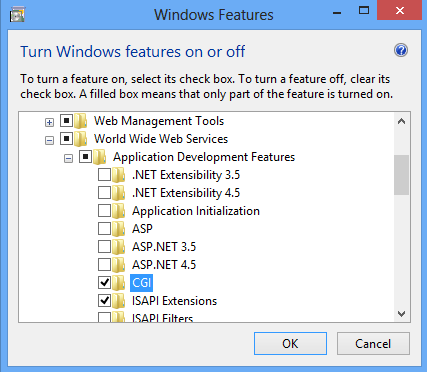
Task: Click the Cancel button
Action: point(373,343)
